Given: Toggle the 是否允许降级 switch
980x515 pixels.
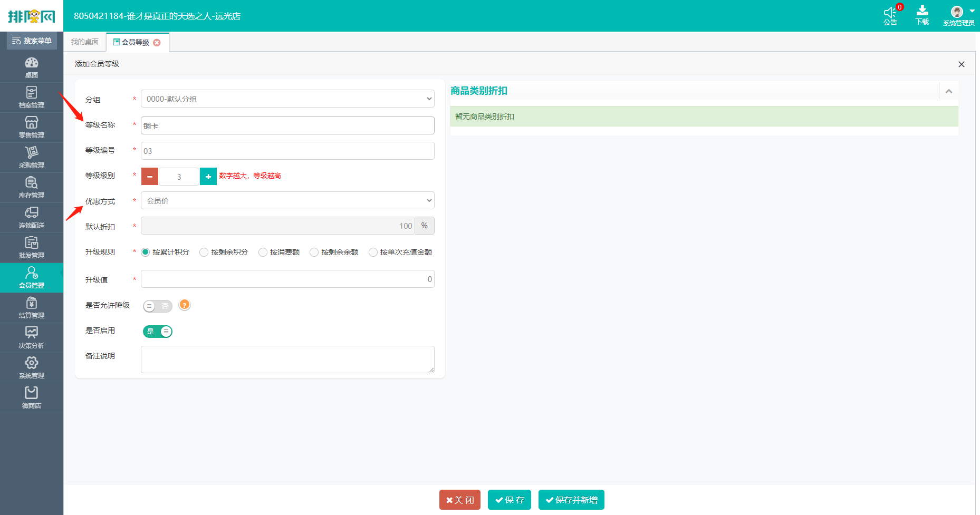Looking at the screenshot, I should click(158, 306).
